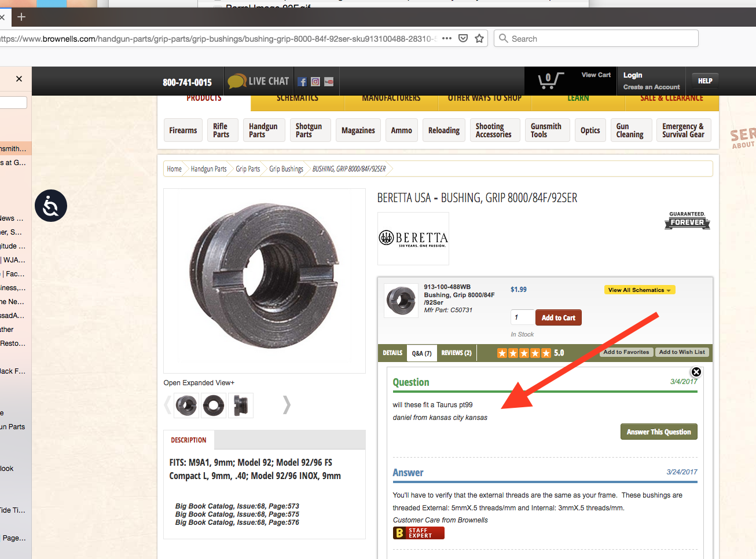This screenshot has width=756, height=559.
Task: Click the View Cart link
Action: [x=596, y=75]
